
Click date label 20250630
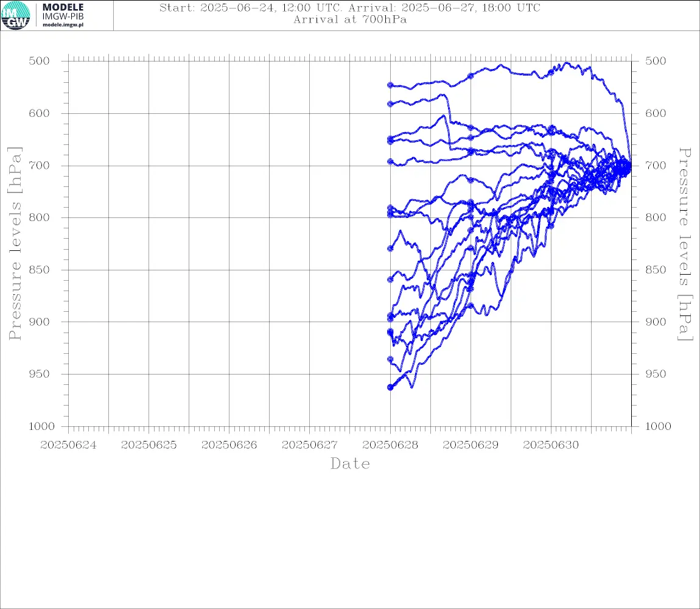pyautogui.click(x=551, y=445)
